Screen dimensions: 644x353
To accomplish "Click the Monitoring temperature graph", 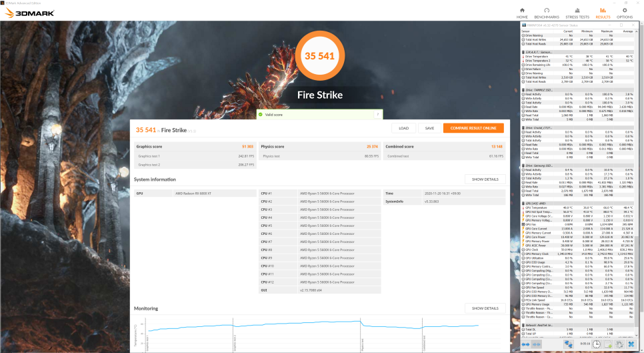I will coord(321,334).
